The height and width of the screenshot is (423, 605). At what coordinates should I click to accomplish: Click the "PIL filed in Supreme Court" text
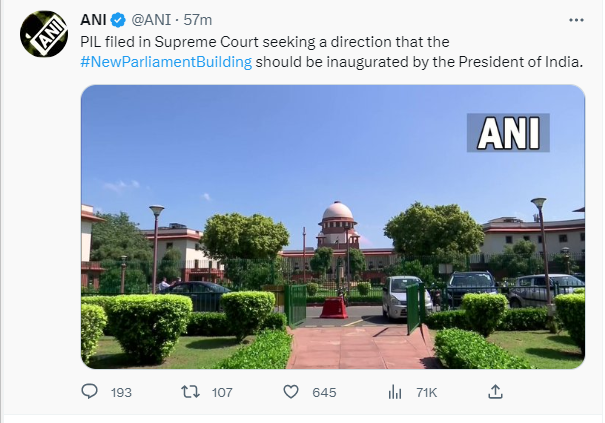click(x=170, y=42)
